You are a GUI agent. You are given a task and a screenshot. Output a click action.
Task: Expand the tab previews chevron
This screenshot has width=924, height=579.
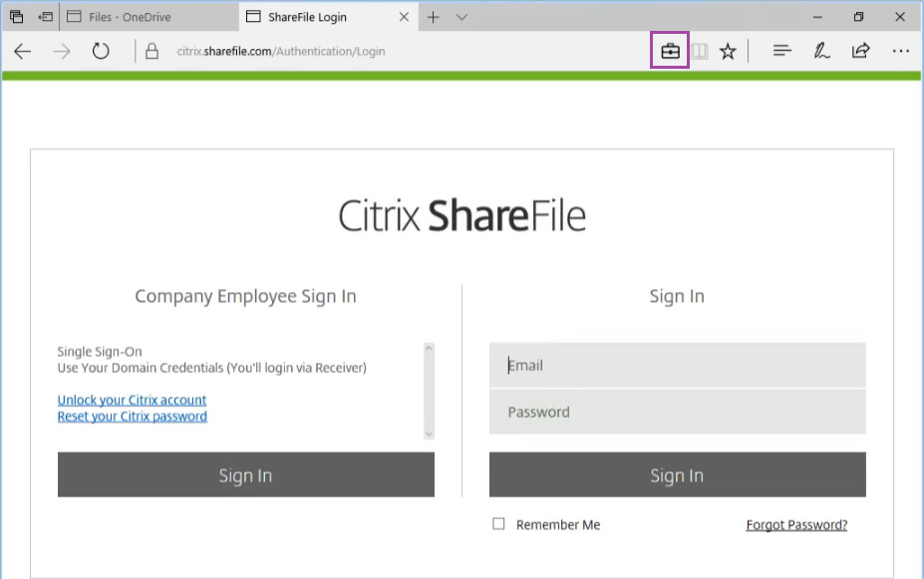pos(462,17)
